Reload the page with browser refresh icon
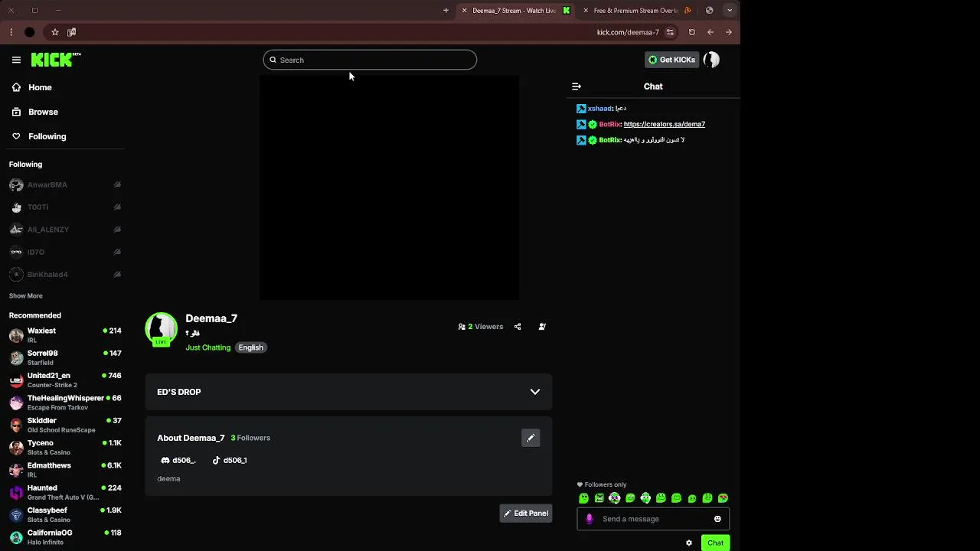980x551 pixels. [x=692, y=32]
